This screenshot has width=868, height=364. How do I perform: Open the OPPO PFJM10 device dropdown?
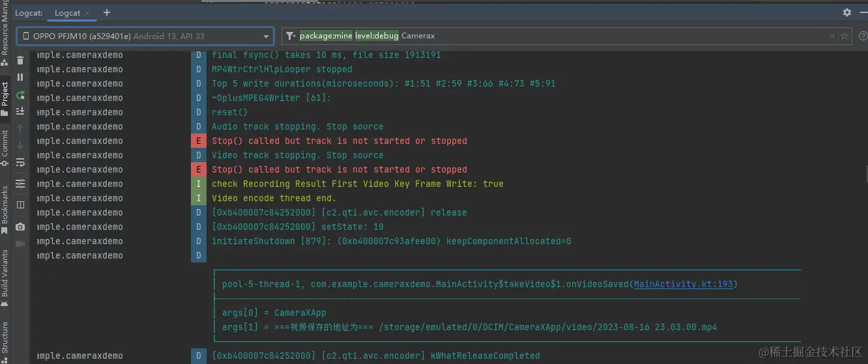145,36
